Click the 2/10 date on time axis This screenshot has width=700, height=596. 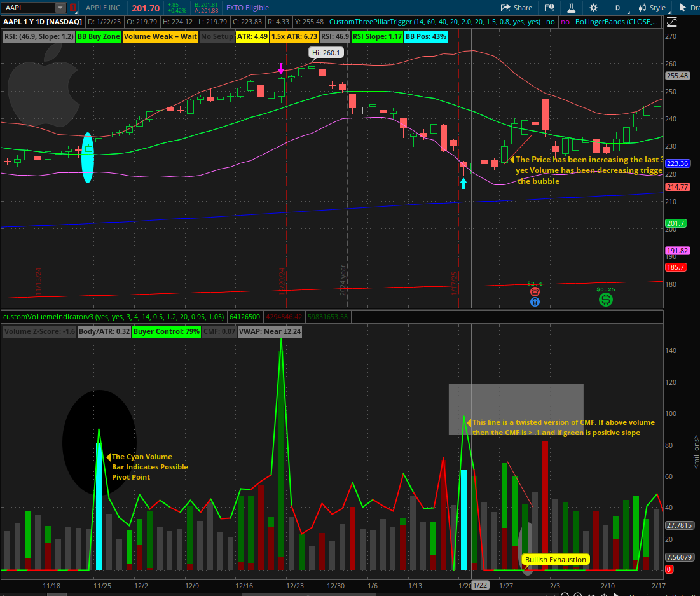(x=608, y=586)
